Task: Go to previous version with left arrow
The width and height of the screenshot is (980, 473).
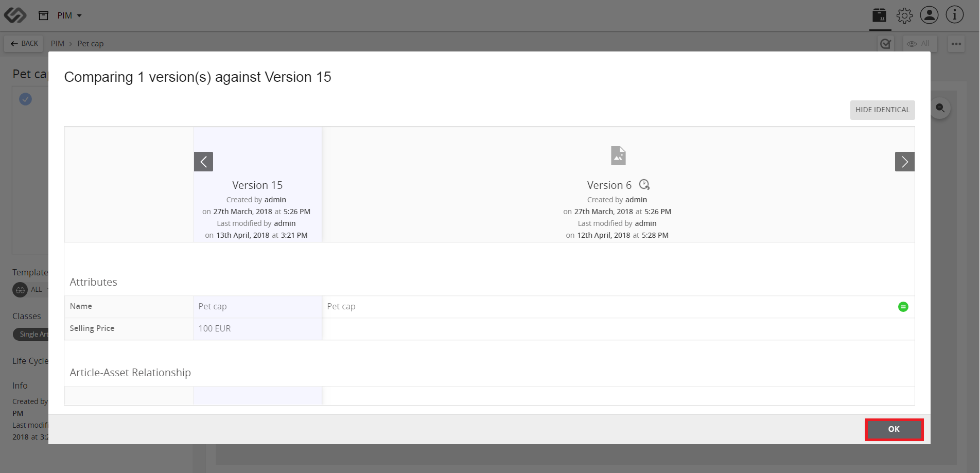Action: [203, 162]
